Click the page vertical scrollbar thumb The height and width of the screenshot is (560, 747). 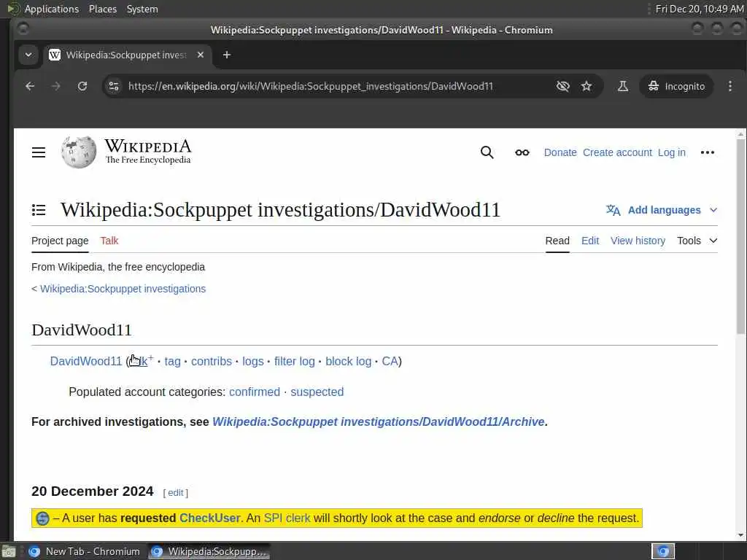tap(741, 237)
